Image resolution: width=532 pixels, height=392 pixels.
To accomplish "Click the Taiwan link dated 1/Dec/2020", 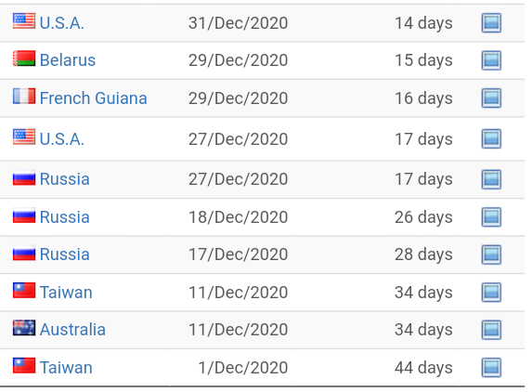I will tap(66, 368).
